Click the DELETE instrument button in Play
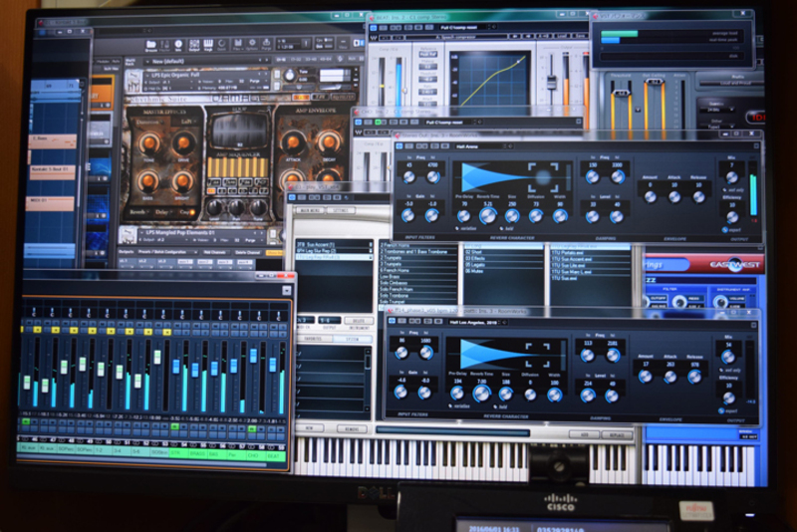Image resolution: width=797 pixels, height=532 pixels. tap(358, 321)
